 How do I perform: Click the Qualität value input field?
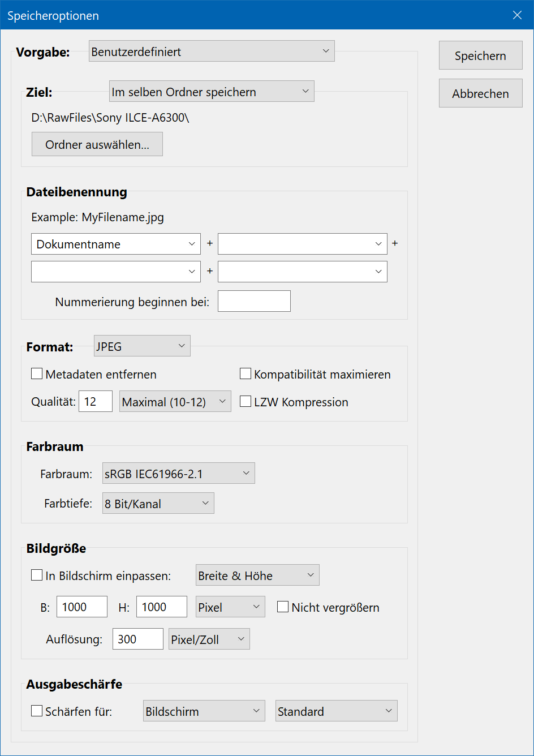95,402
